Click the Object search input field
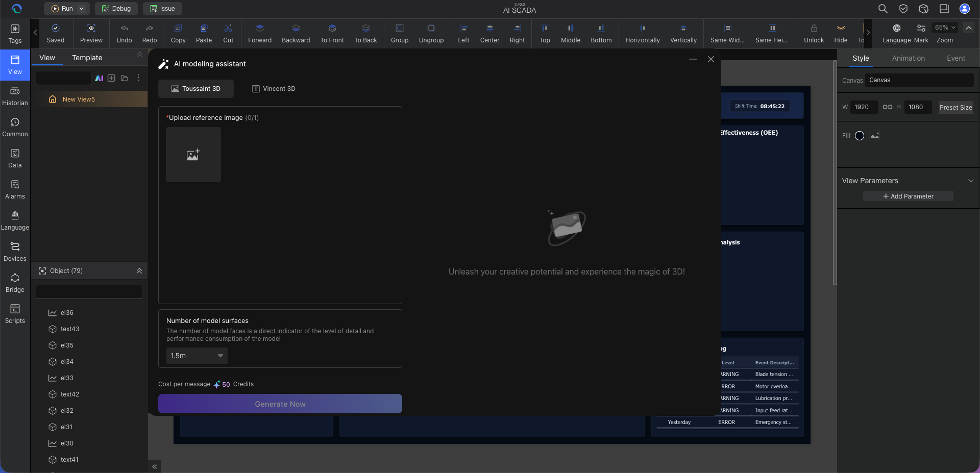 click(x=89, y=292)
